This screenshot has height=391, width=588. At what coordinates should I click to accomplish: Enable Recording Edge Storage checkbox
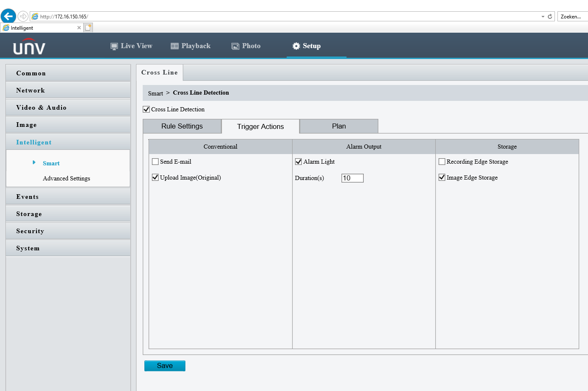442,162
